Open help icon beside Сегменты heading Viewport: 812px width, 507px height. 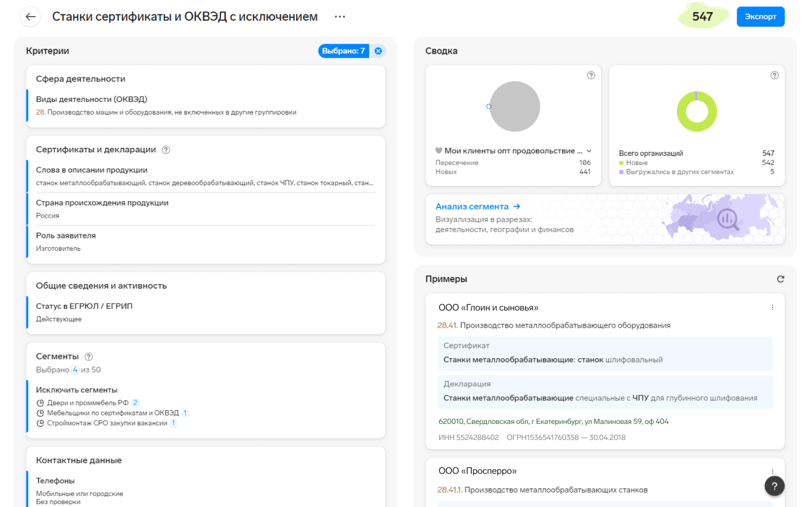(89, 356)
